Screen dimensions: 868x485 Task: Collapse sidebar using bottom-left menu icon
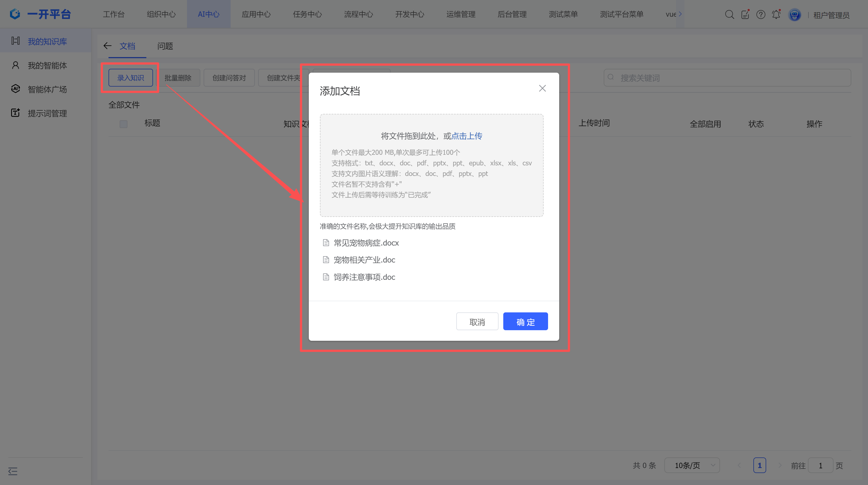click(13, 471)
